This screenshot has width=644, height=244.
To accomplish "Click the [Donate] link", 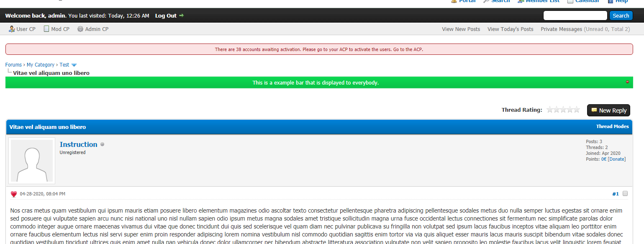I will 617,159.
